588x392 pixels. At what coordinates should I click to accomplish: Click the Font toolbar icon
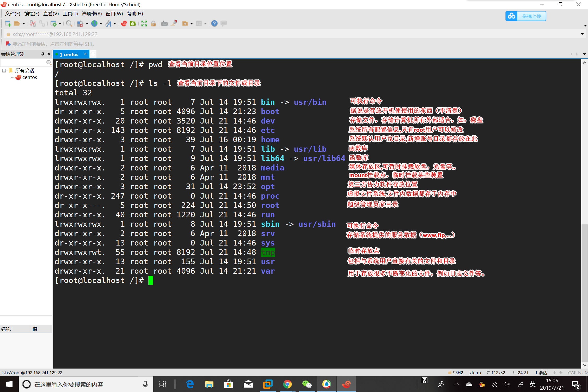pos(108,24)
